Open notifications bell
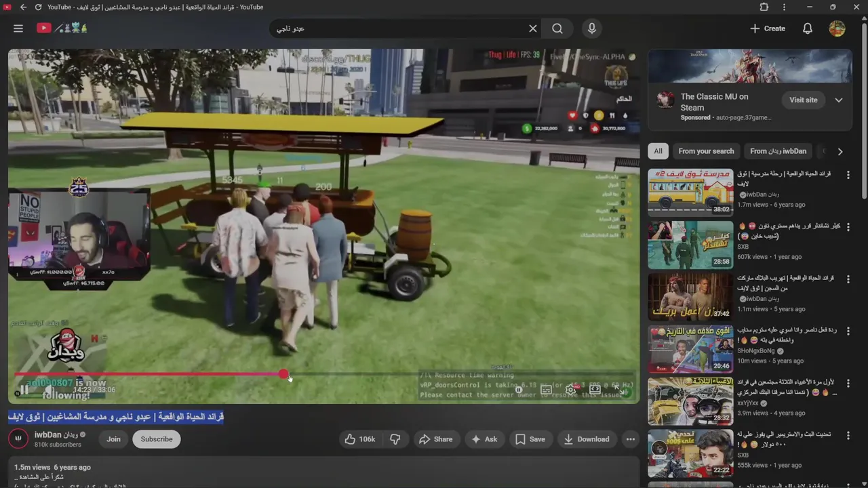868x488 pixels. tap(808, 28)
